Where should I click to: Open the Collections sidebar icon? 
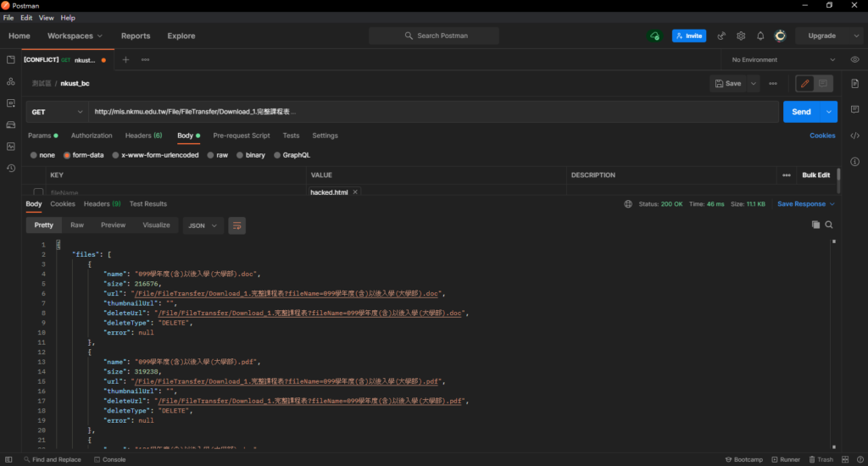(x=10, y=60)
